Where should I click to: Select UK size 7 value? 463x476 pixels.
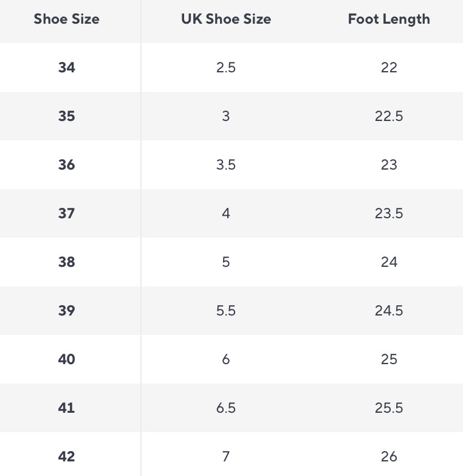(226, 457)
